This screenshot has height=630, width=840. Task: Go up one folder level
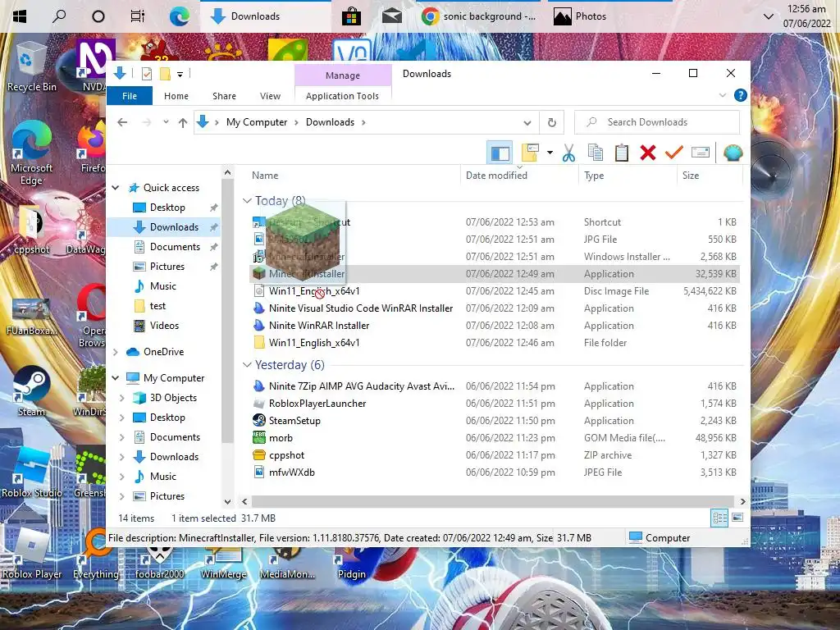pyautogui.click(x=183, y=123)
